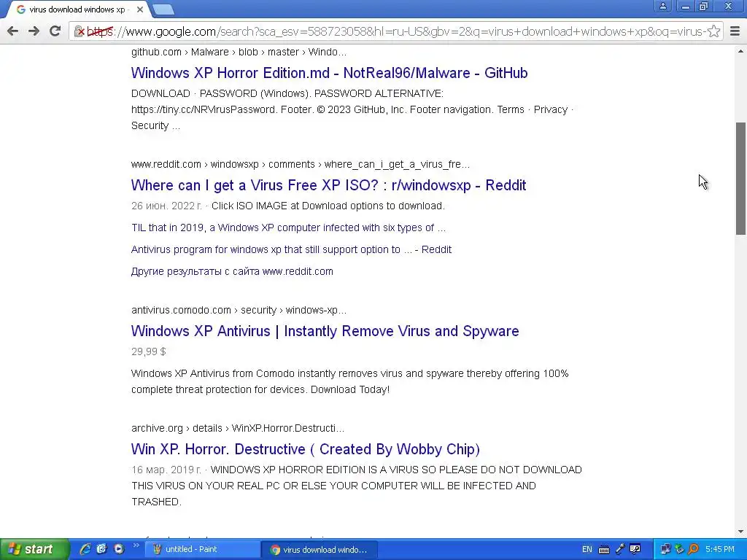Viewport: 747px width, 560px height.
Task: Open 'Windows XP Horror Edition.md' GitHub result
Action: coord(329,73)
